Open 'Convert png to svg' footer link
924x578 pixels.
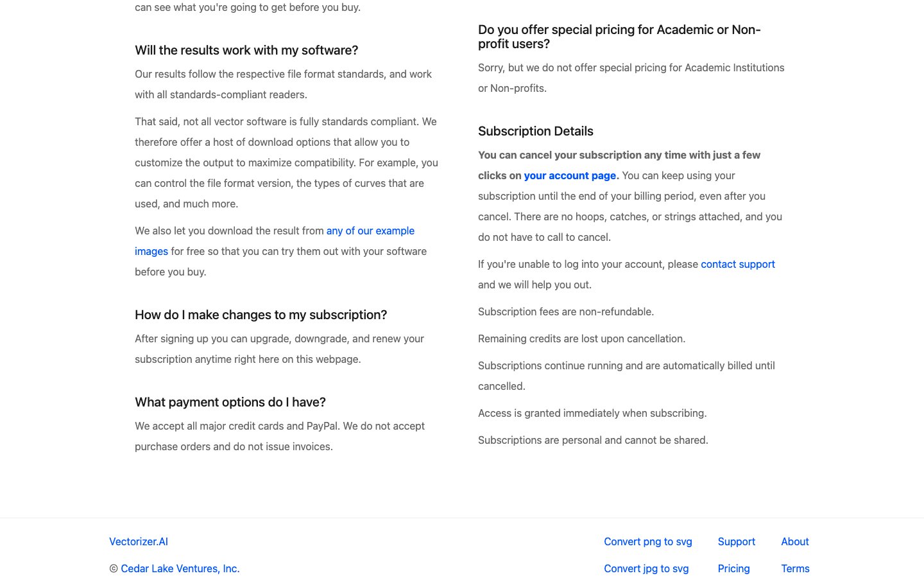tap(647, 541)
